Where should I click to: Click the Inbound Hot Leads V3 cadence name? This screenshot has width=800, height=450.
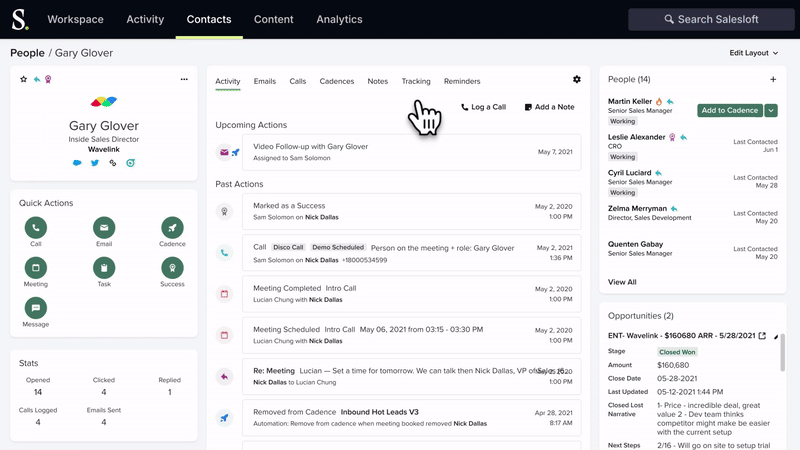point(380,412)
